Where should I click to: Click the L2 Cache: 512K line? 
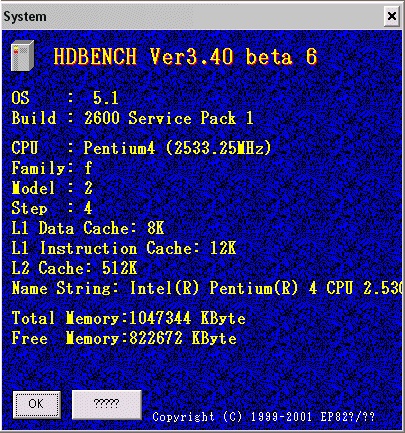pyautogui.click(x=74, y=268)
